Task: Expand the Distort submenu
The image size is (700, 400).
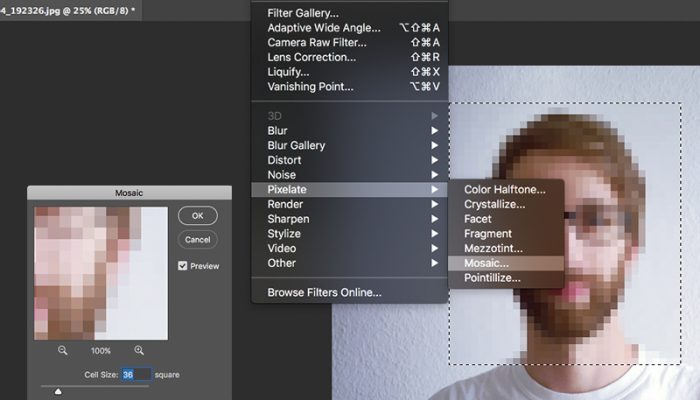Action: (350, 160)
